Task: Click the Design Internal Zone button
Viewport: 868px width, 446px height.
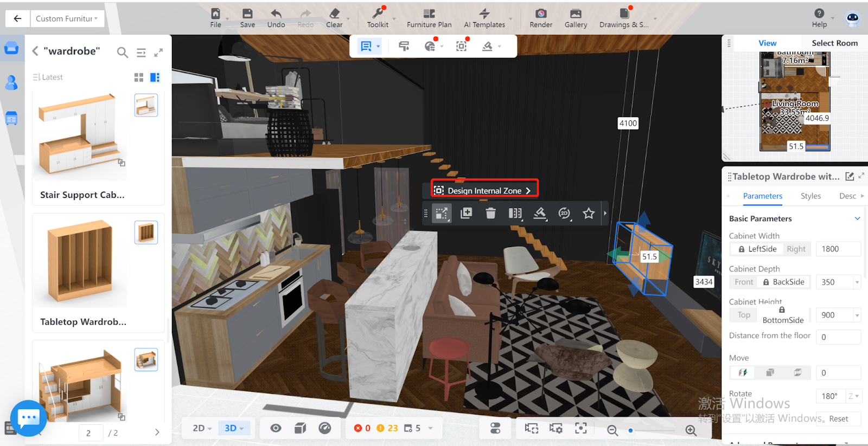Action: [x=484, y=190]
